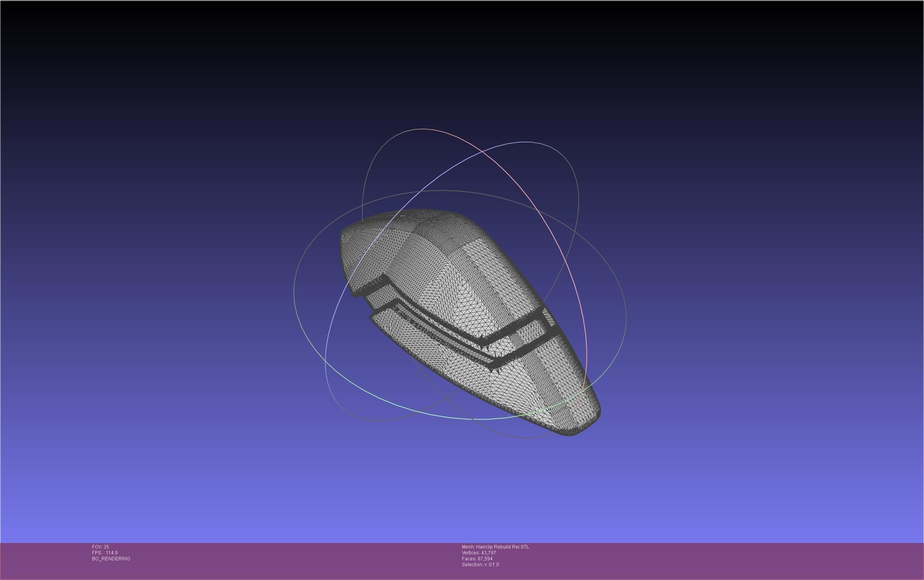The width and height of the screenshot is (924, 580).
Task: Click the BO_RENDERING status label
Action: [111, 558]
